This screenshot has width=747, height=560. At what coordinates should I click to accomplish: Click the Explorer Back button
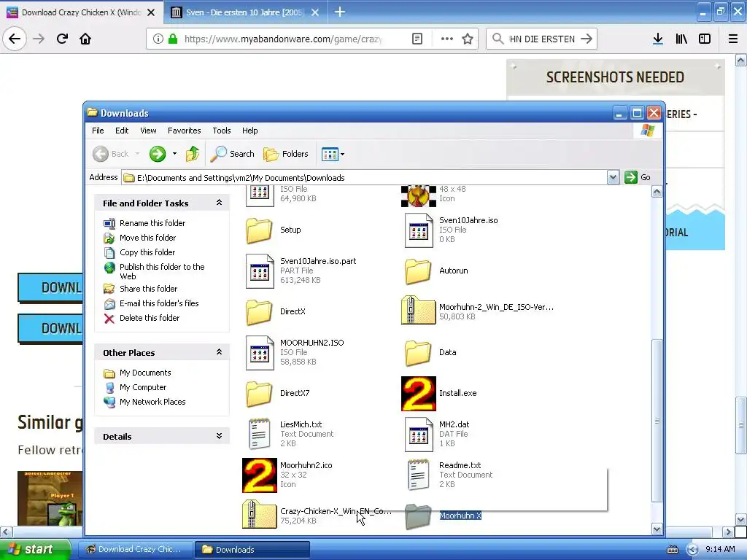[x=111, y=154]
